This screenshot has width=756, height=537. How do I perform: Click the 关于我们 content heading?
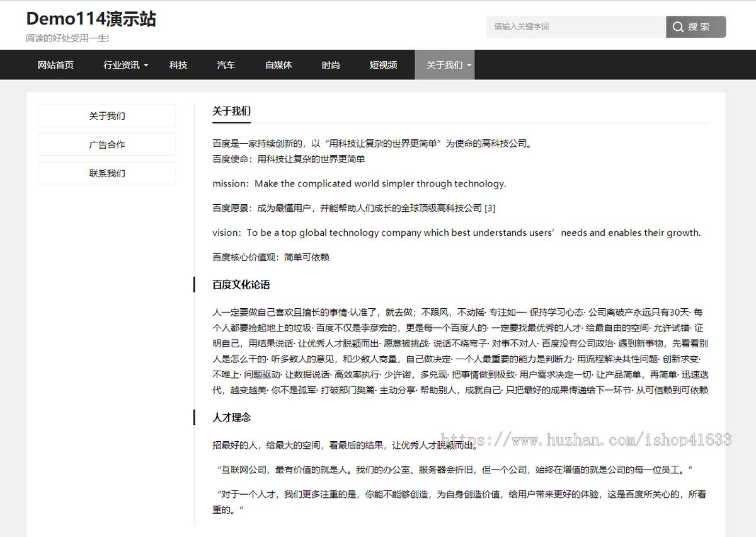[231, 112]
